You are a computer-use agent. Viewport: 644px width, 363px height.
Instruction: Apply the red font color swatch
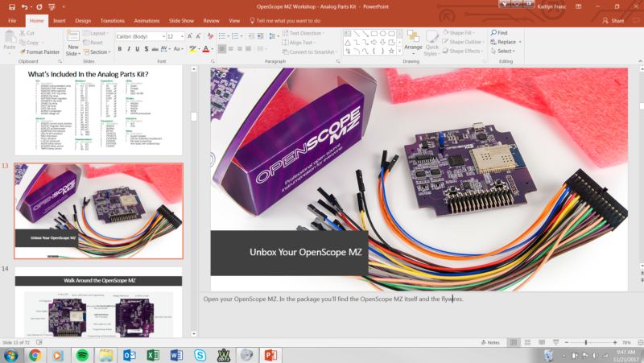(x=206, y=49)
